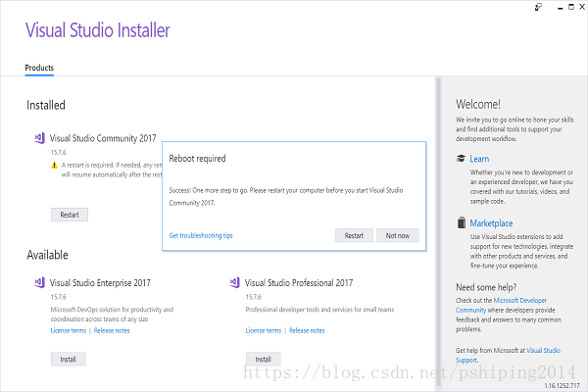Open License terms for Visual Studio Enterprise
588x392 pixels.
pyautogui.click(x=69, y=330)
